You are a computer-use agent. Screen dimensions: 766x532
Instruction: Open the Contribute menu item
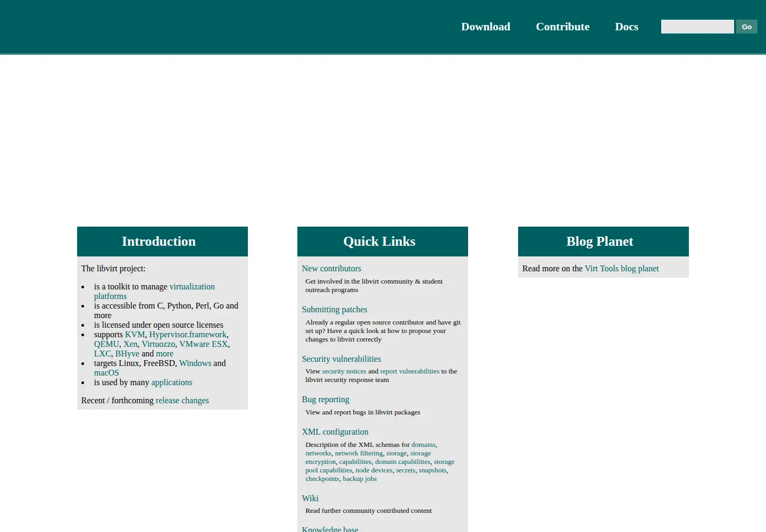point(563,27)
